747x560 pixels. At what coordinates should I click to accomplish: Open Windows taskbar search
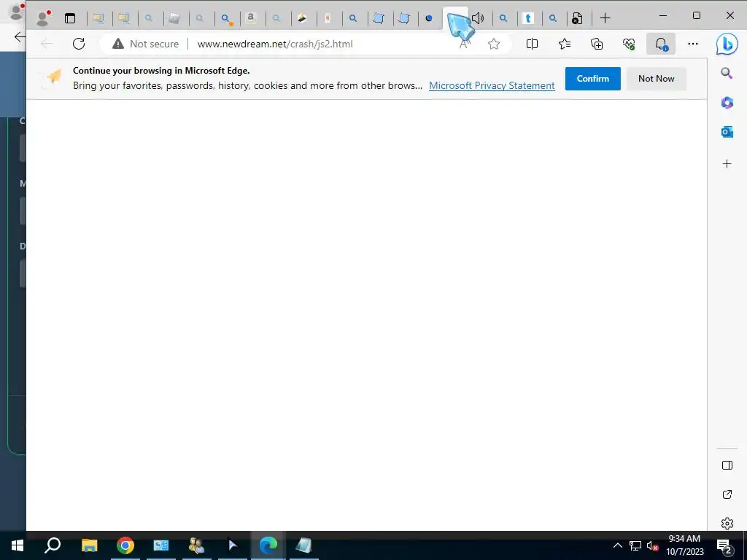pos(53,545)
